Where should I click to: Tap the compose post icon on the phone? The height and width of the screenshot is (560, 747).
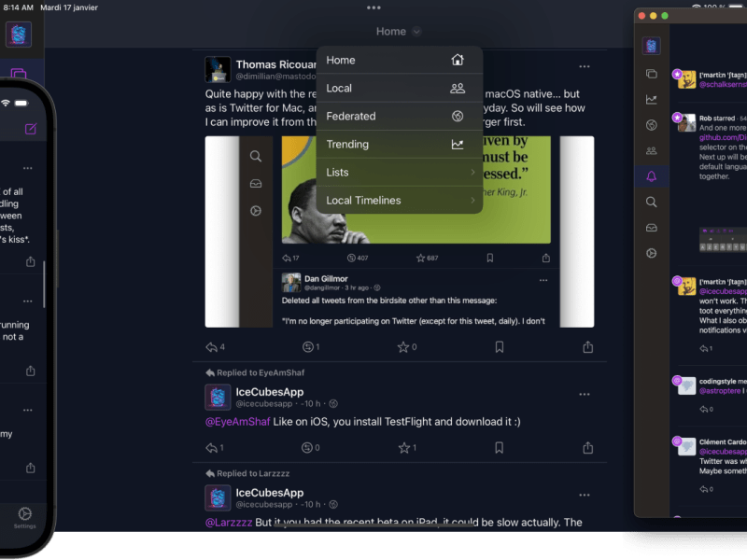click(31, 129)
